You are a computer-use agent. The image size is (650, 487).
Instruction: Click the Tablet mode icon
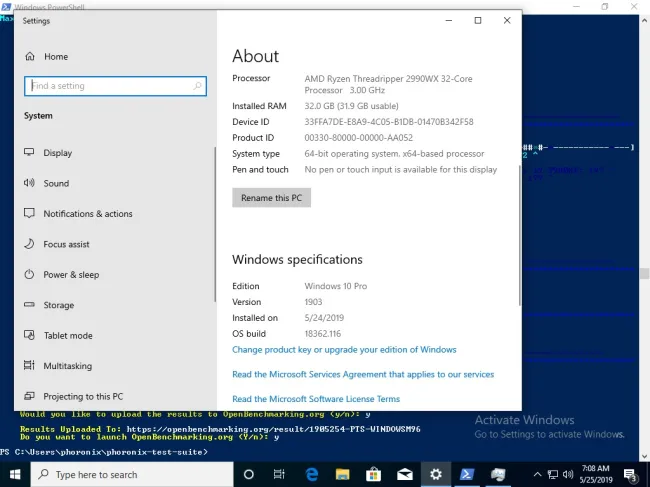pyautogui.click(x=29, y=335)
